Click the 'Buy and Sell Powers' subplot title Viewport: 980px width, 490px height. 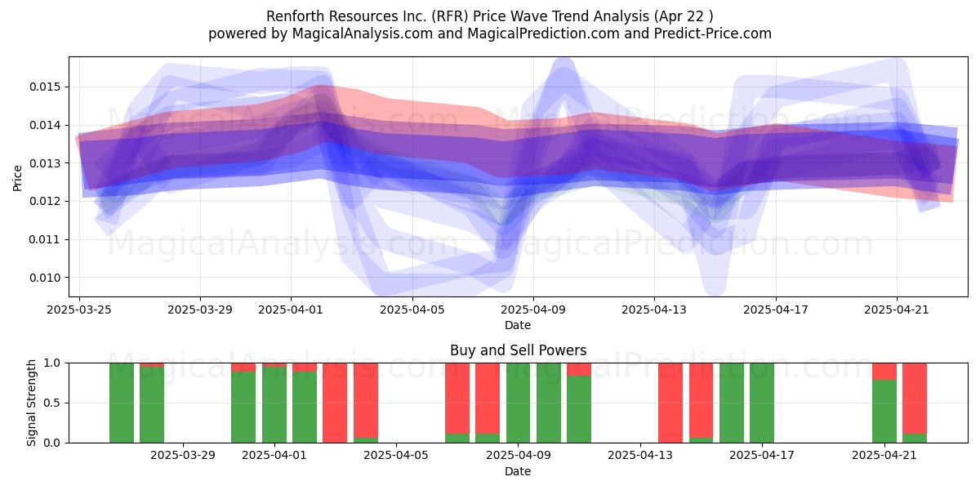pos(518,350)
